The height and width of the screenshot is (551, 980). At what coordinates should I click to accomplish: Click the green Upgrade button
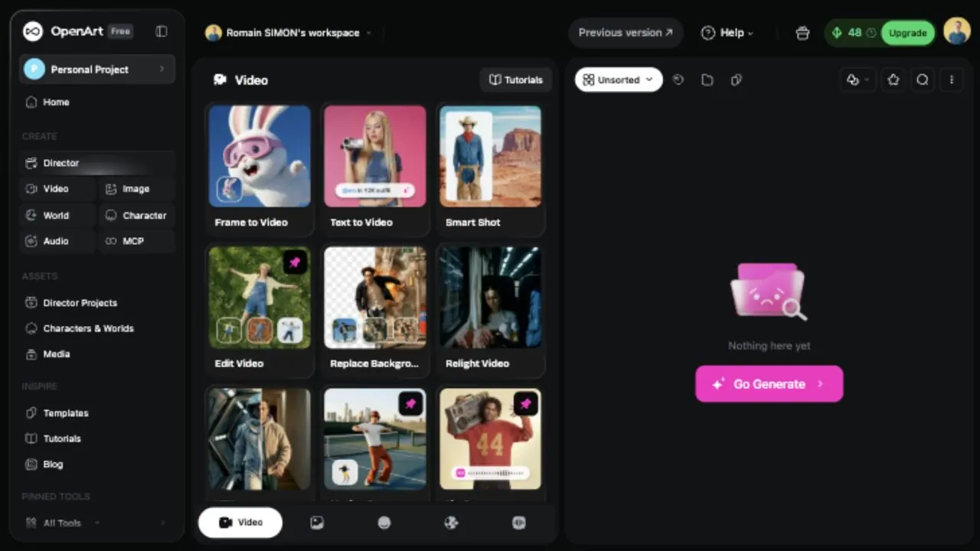tap(908, 33)
